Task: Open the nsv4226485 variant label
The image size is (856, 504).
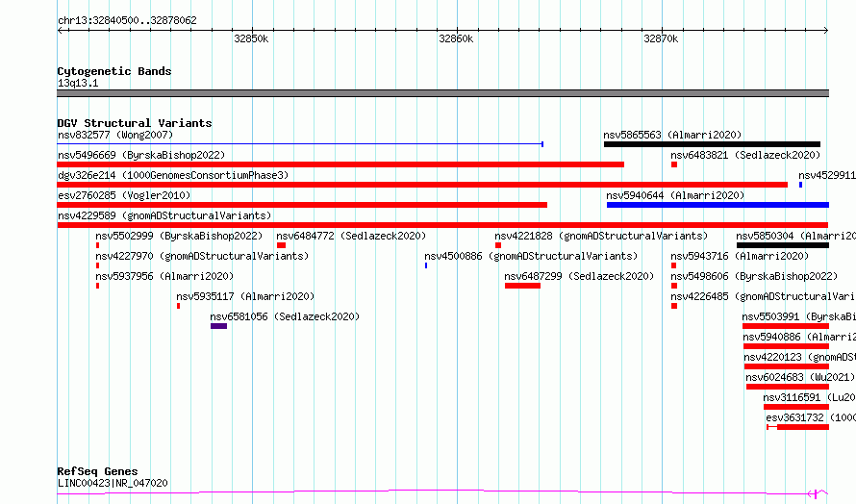Action: [764, 296]
